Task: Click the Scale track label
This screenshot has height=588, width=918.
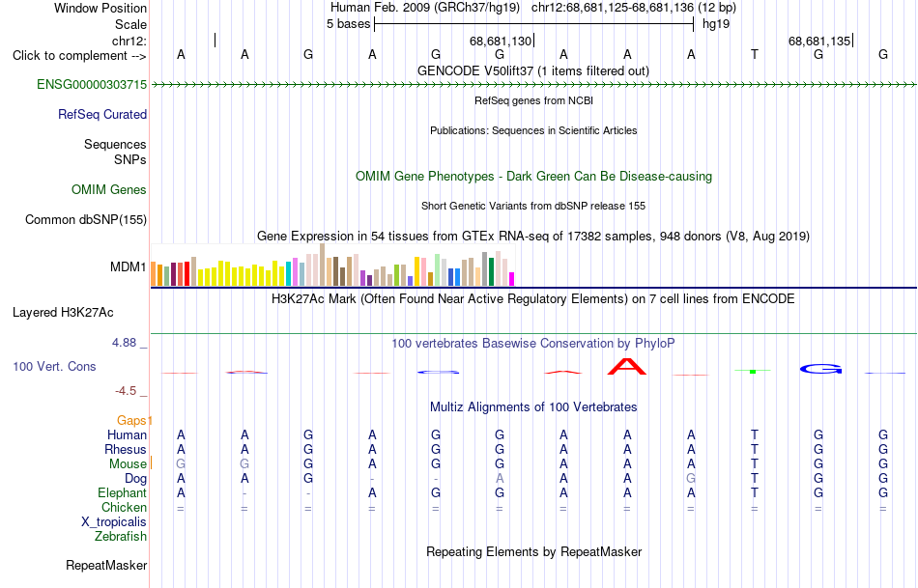Action: 131,24
